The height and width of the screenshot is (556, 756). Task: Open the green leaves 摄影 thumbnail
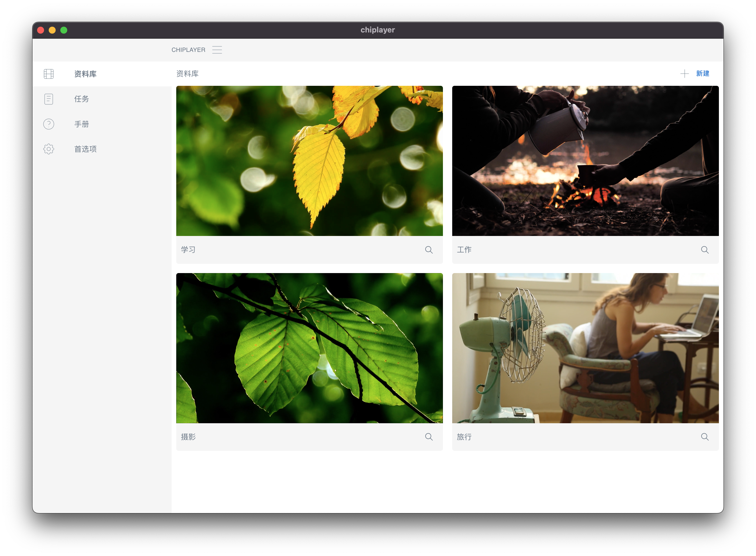(x=309, y=348)
